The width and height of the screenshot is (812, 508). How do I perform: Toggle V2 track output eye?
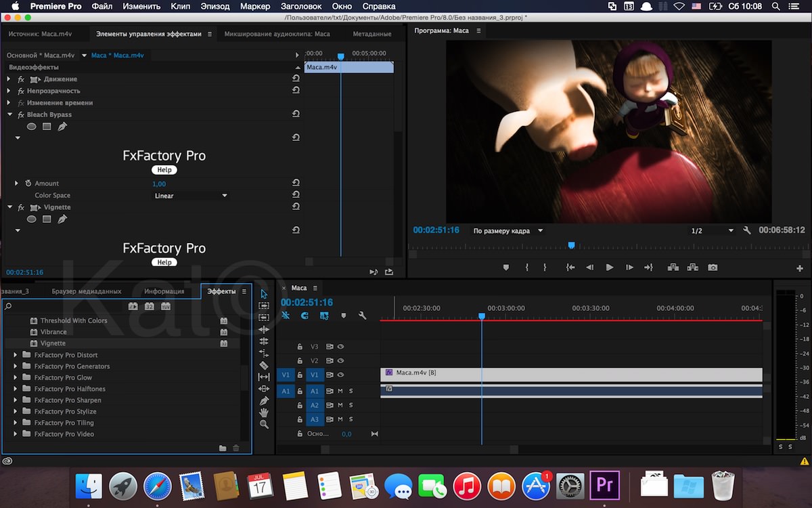[x=341, y=360]
